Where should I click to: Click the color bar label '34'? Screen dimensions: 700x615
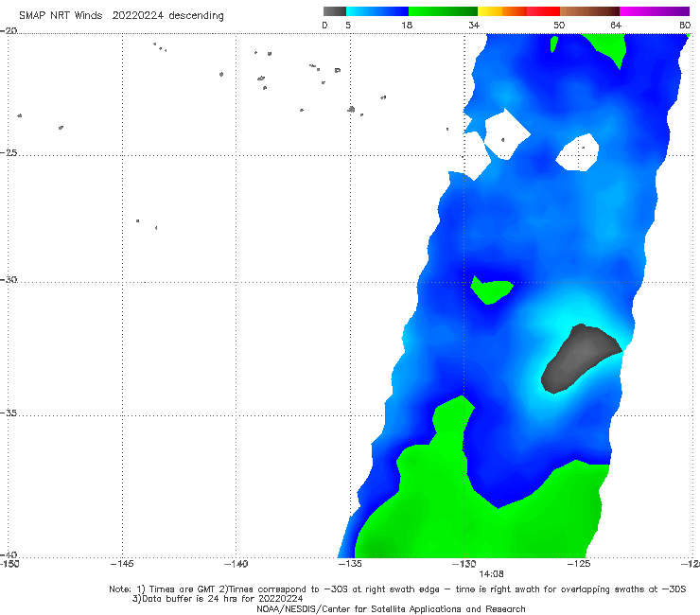point(474,25)
